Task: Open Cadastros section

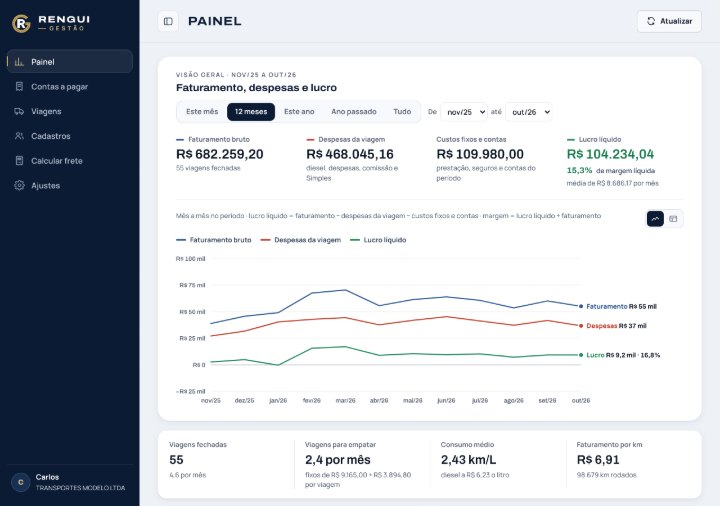Action: (x=70, y=136)
